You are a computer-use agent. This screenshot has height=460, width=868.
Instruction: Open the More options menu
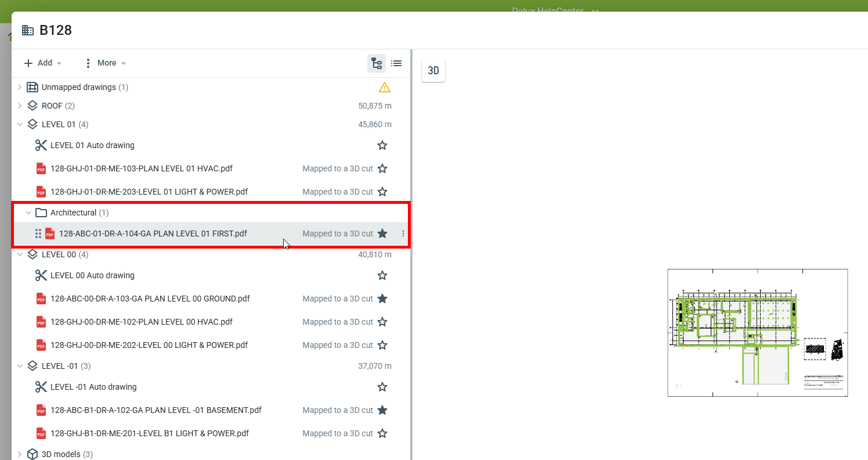click(105, 63)
